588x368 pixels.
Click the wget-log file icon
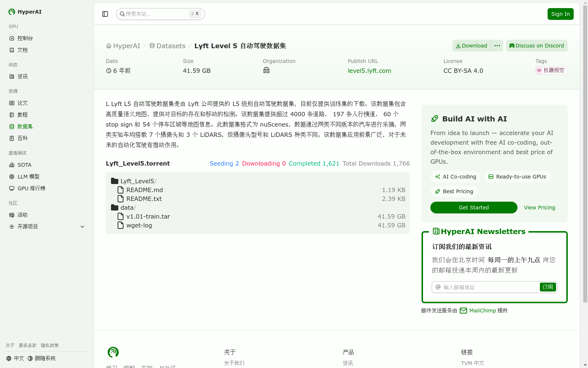click(x=121, y=225)
